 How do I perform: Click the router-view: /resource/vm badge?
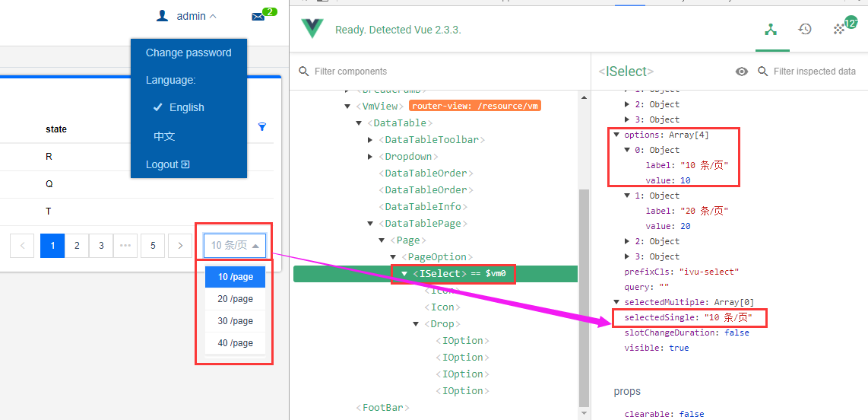point(474,106)
